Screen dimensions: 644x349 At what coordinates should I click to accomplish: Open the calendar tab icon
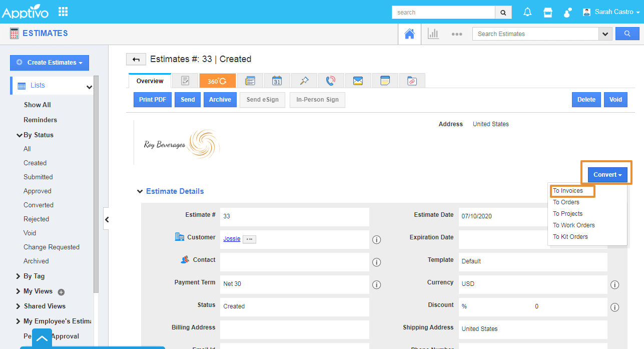[277, 81]
